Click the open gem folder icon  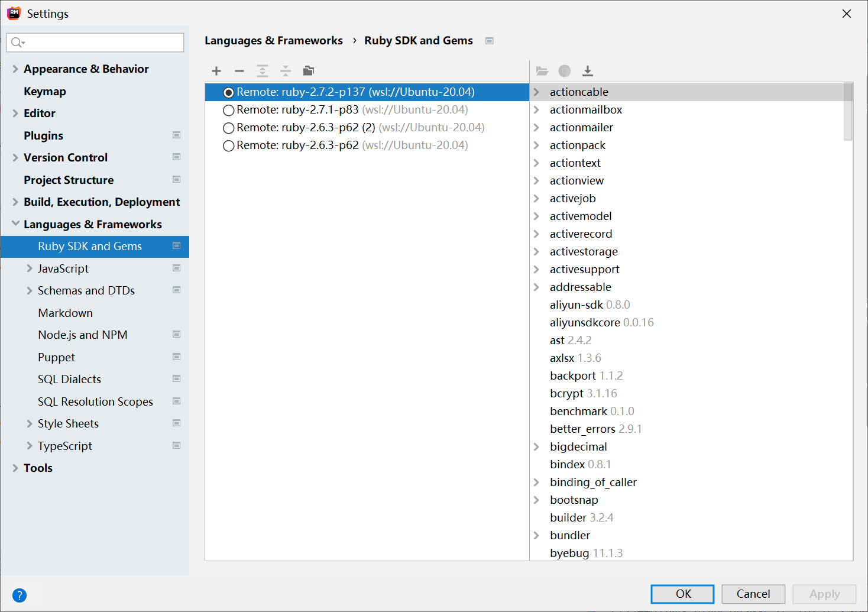tap(542, 71)
